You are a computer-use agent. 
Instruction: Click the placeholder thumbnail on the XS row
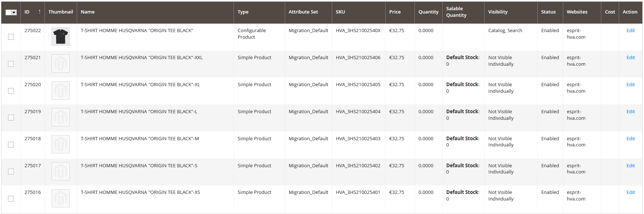[x=60, y=198]
